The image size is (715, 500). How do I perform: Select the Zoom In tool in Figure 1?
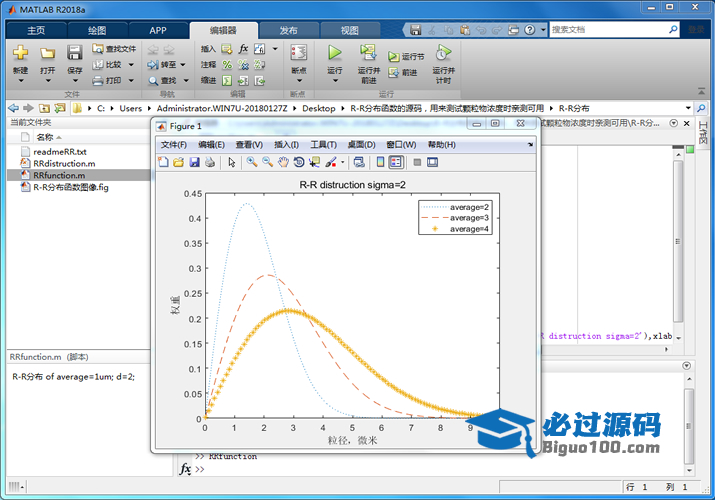point(252,162)
